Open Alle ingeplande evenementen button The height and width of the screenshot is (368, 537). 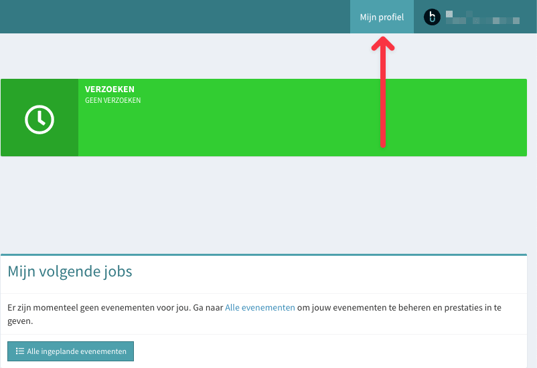[x=71, y=351]
